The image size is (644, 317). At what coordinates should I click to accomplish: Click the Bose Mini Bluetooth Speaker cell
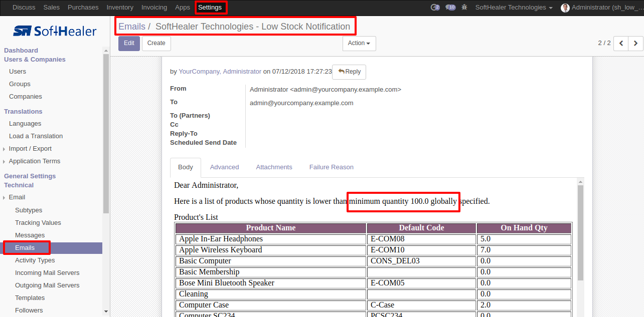tap(271, 283)
